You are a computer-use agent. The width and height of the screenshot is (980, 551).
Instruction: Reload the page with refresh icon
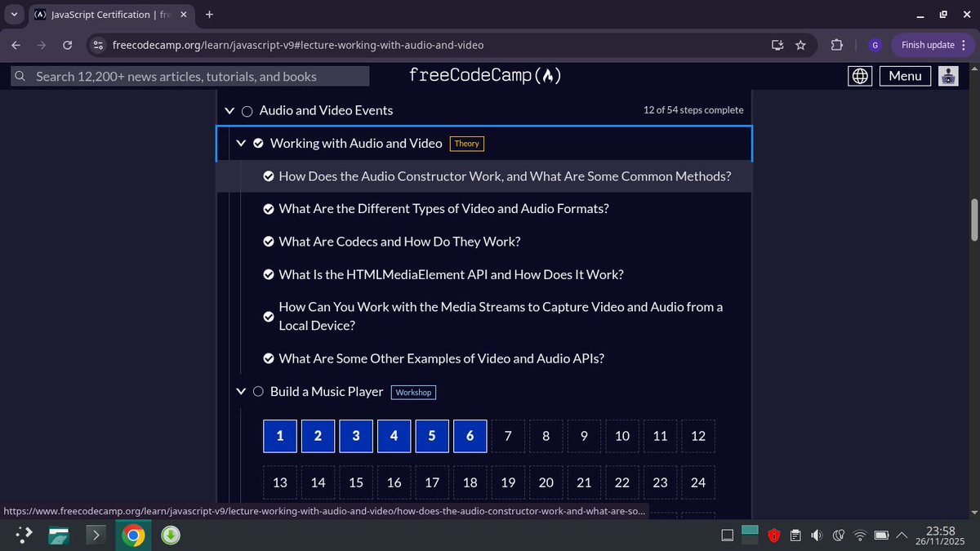[68, 45]
